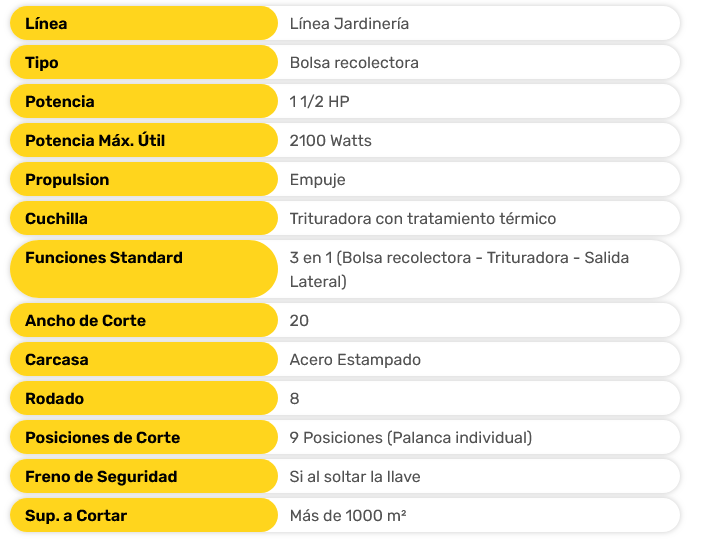The height and width of the screenshot is (542, 701).
Task: Select the "1 1/2 HP" value
Action: point(319,101)
